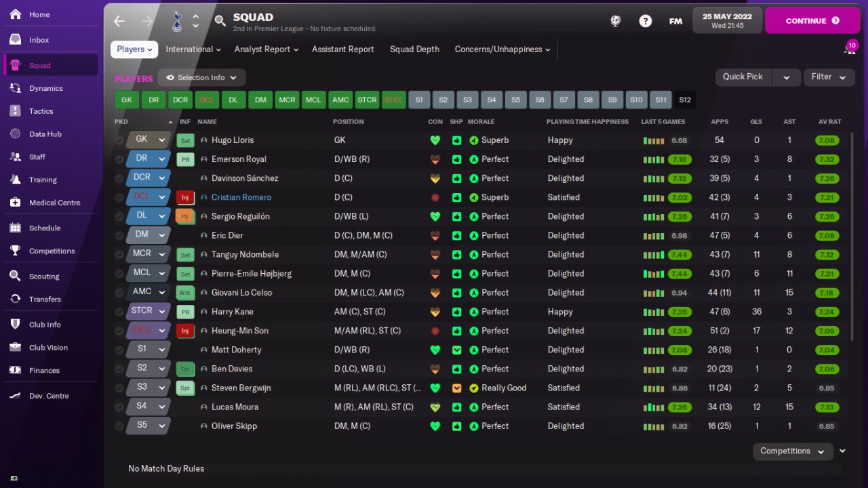Click the CONTINUE button
Image resolution: width=868 pixels, height=488 pixels.
(812, 21)
